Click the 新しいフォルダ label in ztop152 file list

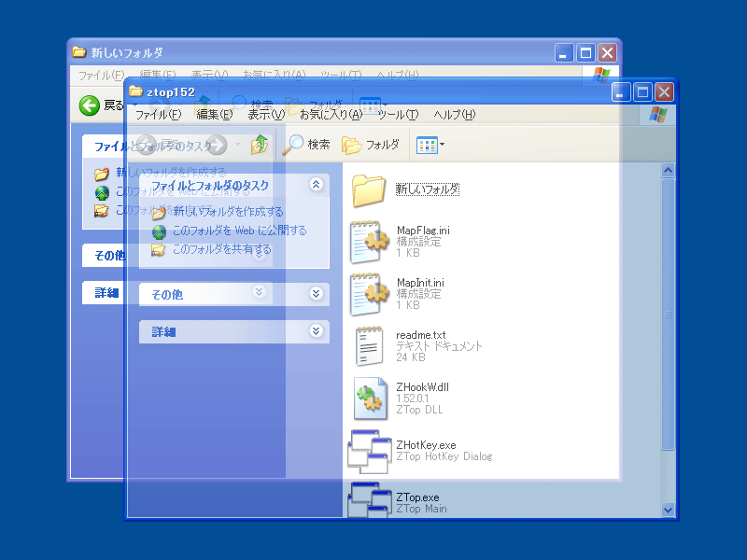(428, 189)
